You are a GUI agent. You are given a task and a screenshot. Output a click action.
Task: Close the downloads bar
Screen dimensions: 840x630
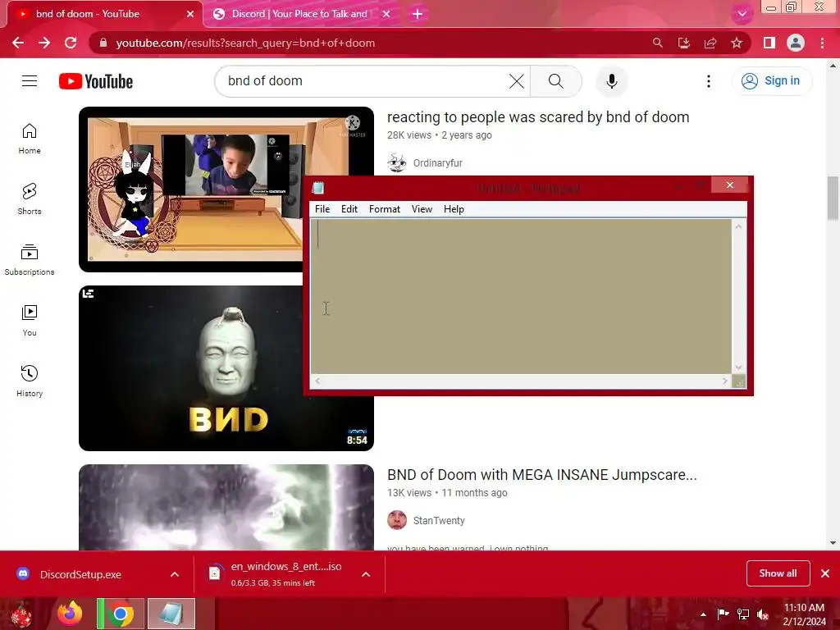825,573
